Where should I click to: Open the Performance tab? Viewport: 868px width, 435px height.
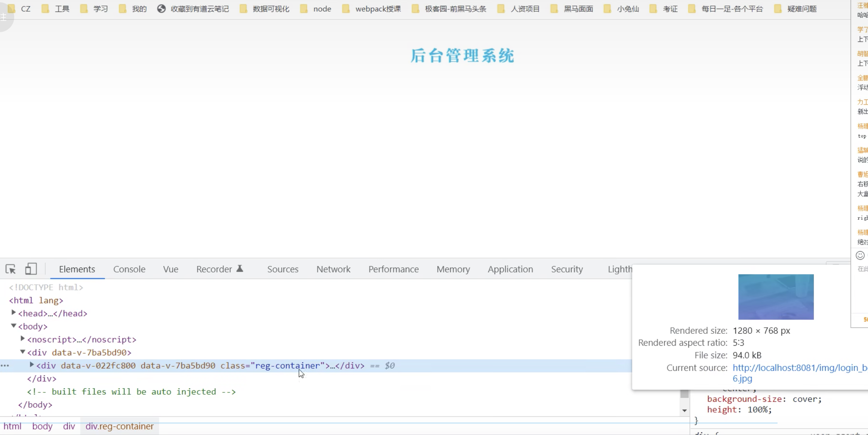[394, 269]
